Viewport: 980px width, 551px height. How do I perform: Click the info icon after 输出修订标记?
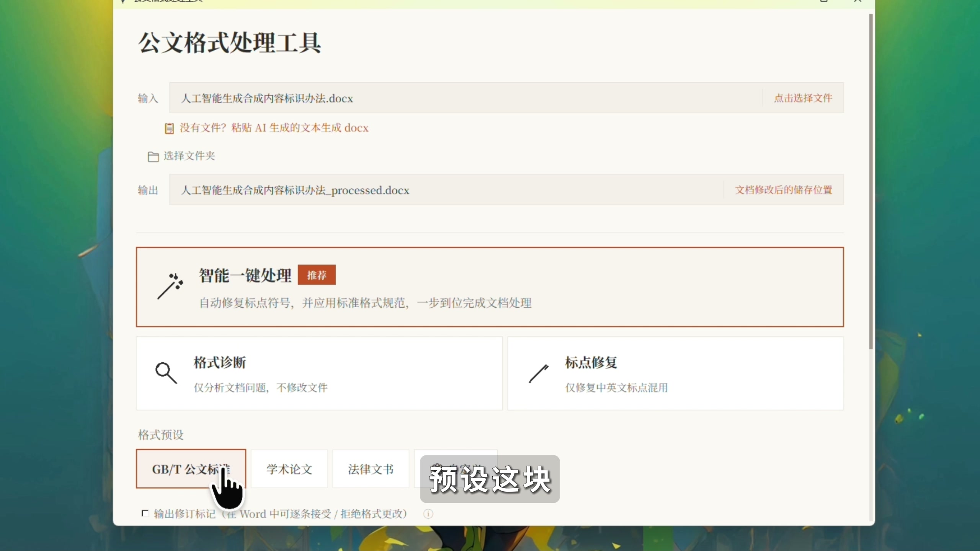pyautogui.click(x=428, y=514)
